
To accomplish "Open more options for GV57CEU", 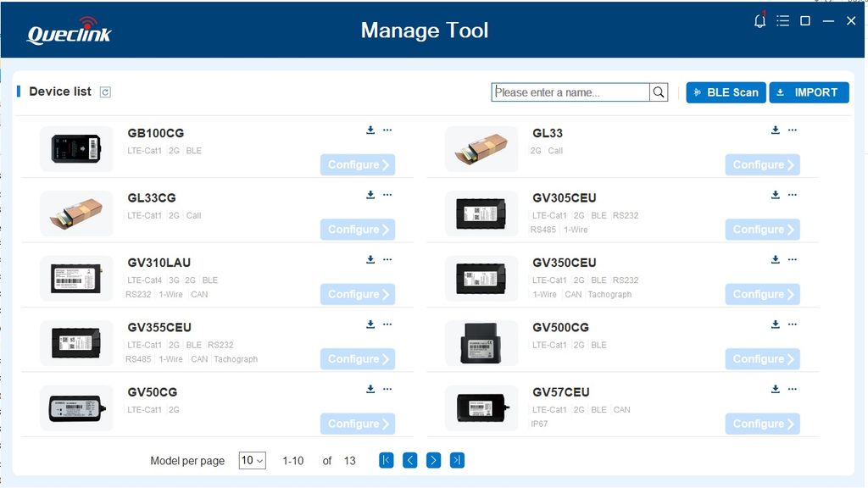I will click(x=793, y=390).
